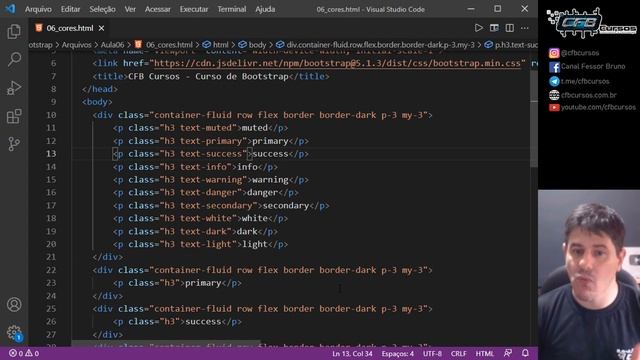Open the Manage gear icon
This screenshot has width=640, height=360.
14,332
